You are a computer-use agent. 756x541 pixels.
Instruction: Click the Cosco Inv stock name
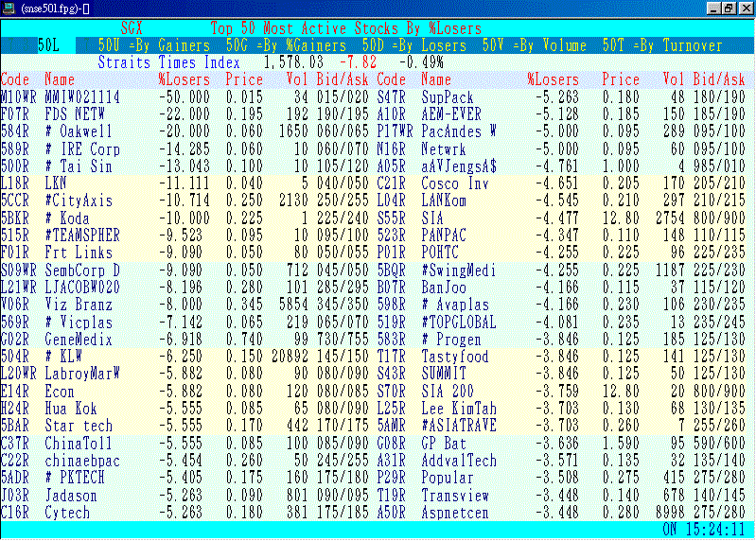click(x=455, y=183)
